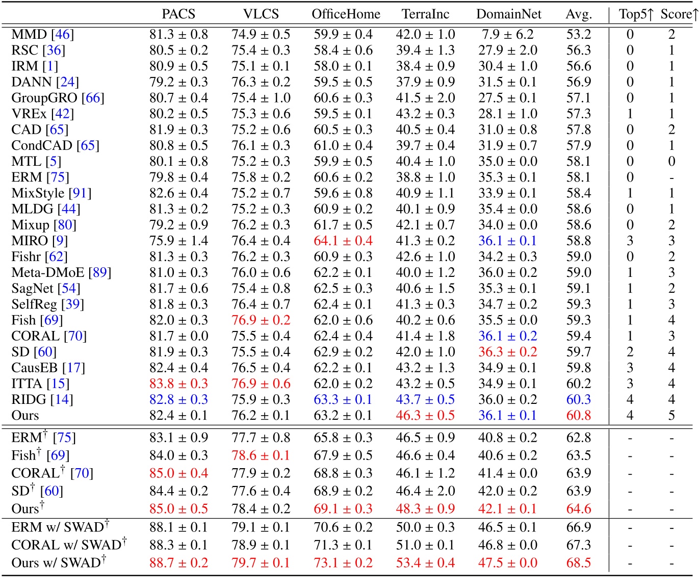The height and width of the screenshot is (588, 700).
Task: Click the OfficeHome column header
Action: click(346, 14)
